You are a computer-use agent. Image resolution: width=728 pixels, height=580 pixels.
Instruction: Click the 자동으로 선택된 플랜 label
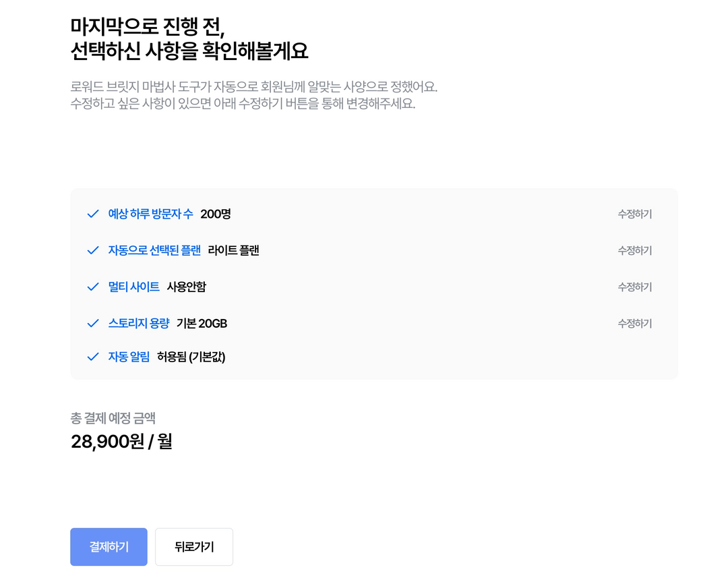click(154, 250)
